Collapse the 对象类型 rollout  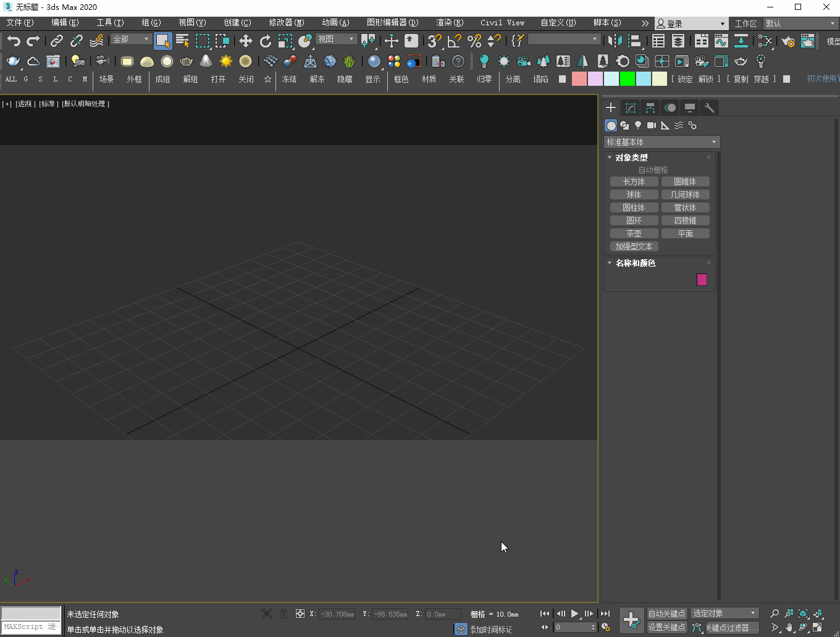click(631, 157)
